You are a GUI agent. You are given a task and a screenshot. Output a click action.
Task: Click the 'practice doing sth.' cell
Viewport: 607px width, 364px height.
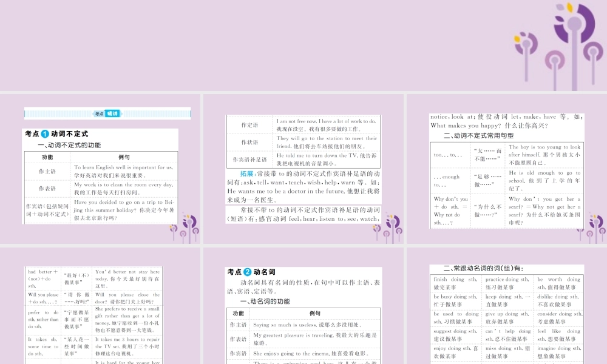coord(507,283)
